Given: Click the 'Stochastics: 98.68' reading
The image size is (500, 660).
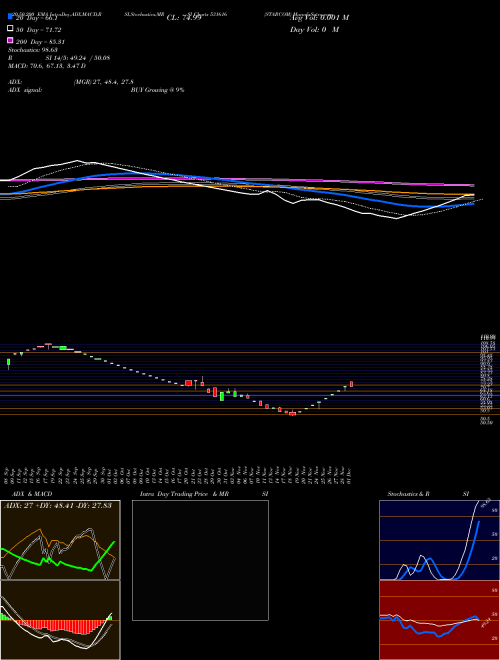Looking at the screenshot, I should pyautogui.click(x=32, y=50).
